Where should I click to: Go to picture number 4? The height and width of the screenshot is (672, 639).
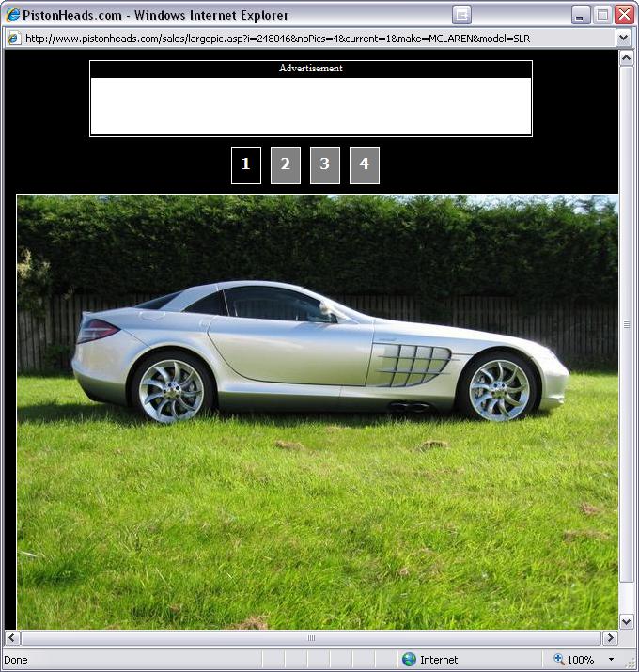pyautogui.click(x=365, y=165)
